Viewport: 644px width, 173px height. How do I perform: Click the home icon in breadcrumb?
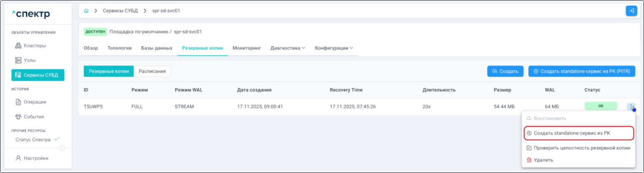pos(86,11)
